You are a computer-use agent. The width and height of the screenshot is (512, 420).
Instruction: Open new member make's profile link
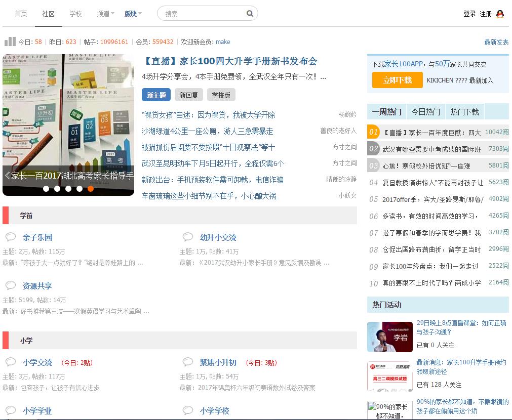click(x=223, y=42)
